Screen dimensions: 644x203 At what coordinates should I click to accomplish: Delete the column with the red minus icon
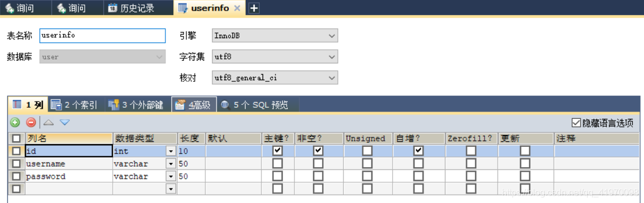pyautogui.click(x=31, y=122)
